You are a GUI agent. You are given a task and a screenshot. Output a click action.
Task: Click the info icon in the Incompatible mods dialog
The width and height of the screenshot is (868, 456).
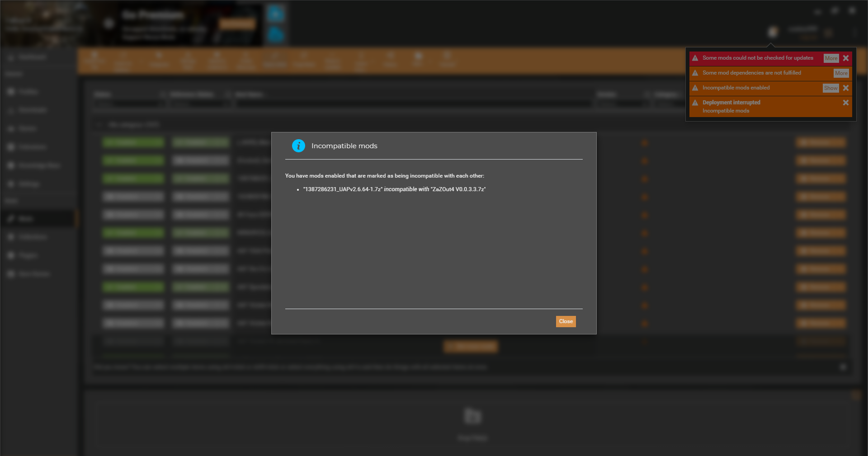(298, 146)
